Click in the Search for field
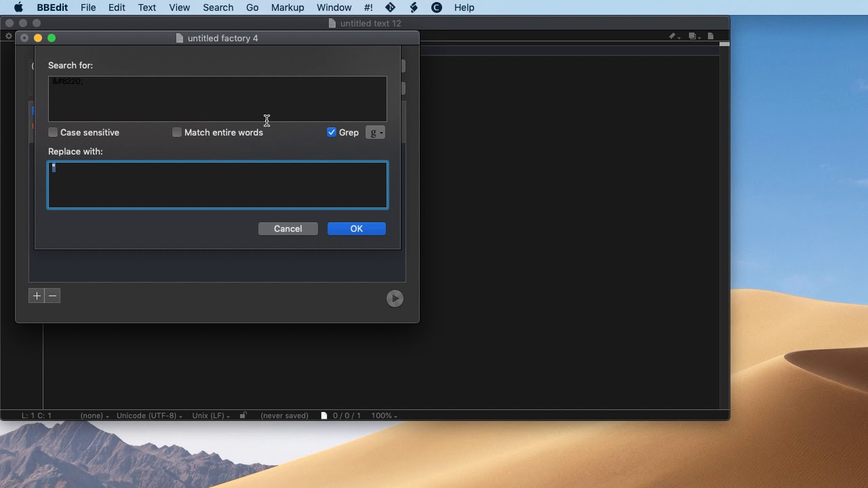The width and height of the screenshot is (868, 488). pyautogui.click(x=218, y=99)
